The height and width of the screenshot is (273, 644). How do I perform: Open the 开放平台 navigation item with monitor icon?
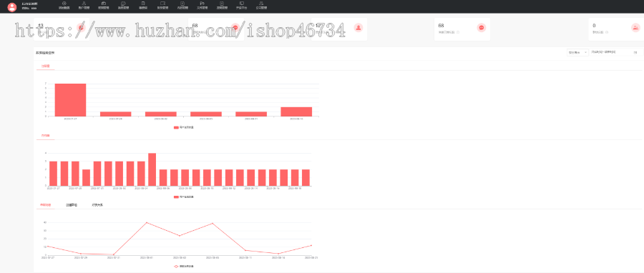[x=242, y=5]
